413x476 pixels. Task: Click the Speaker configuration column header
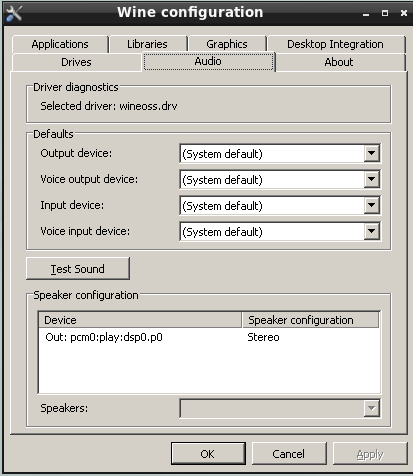coord(311,320)
